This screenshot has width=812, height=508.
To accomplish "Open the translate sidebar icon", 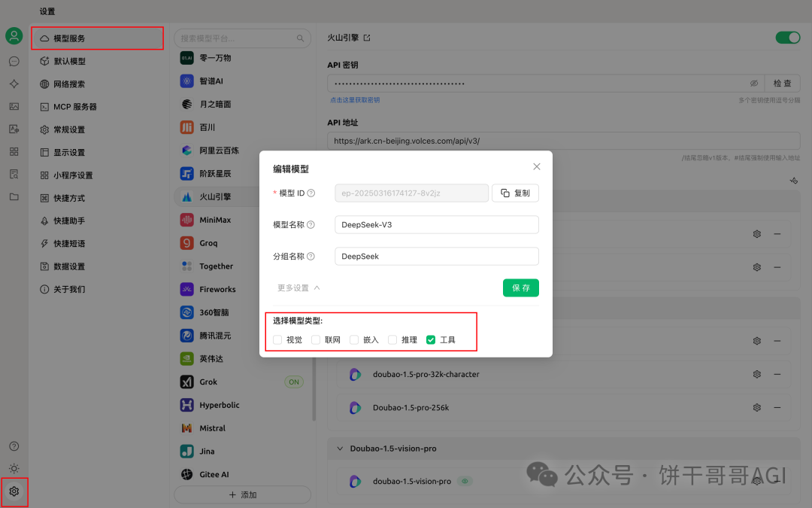I will pyautogui.click(x=14, y=129).
